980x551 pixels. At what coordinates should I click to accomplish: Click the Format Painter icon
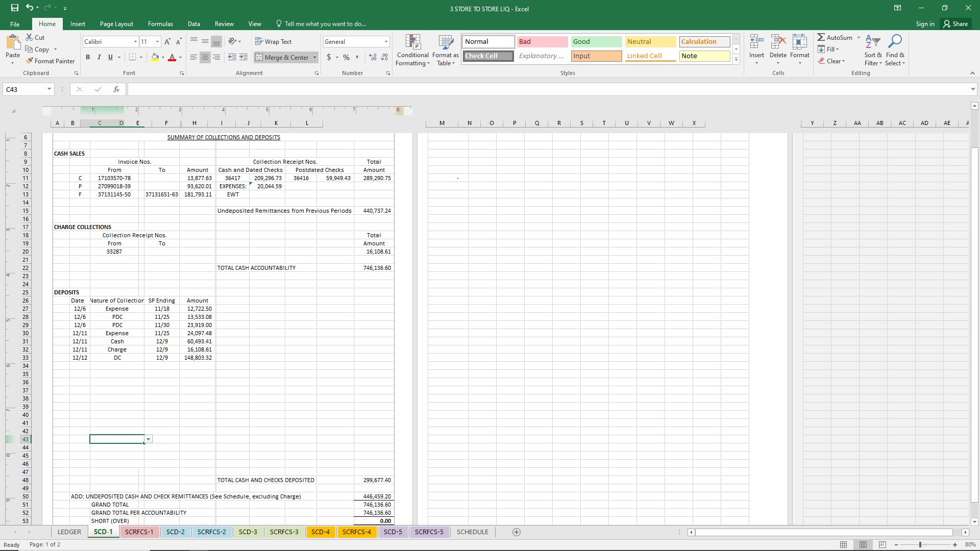(x=30, y=61)
